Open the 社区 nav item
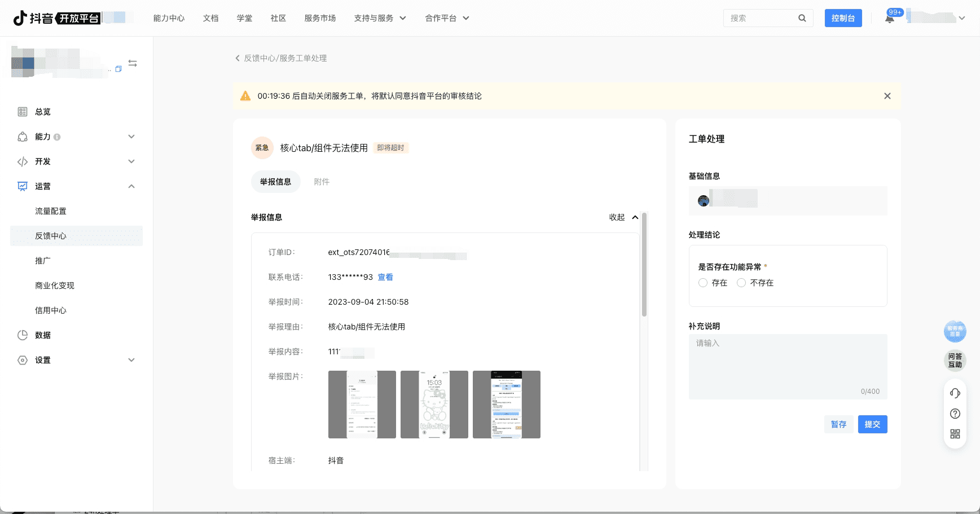Image resolution: width=980 pixels, height=514 pixels. pos(278,18)
